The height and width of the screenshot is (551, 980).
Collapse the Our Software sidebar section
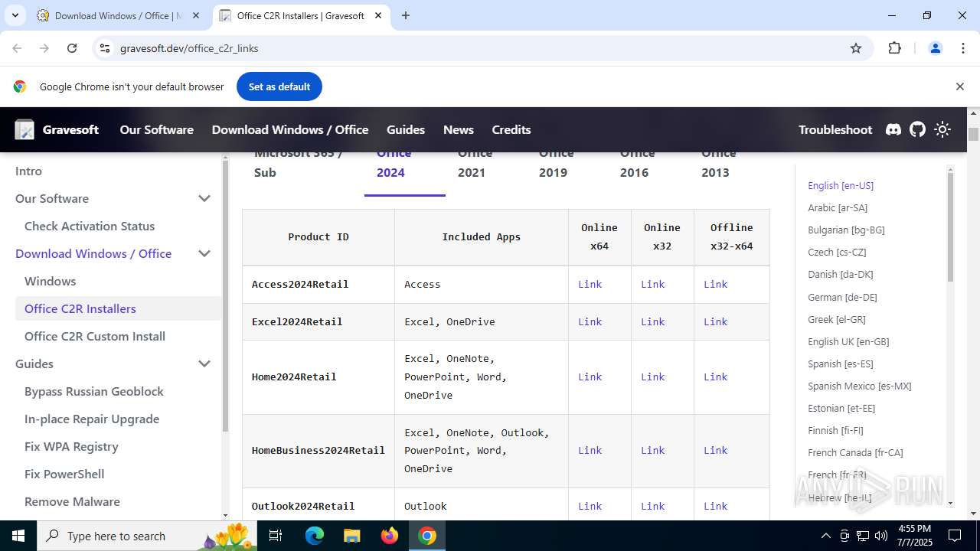[204, 198]
